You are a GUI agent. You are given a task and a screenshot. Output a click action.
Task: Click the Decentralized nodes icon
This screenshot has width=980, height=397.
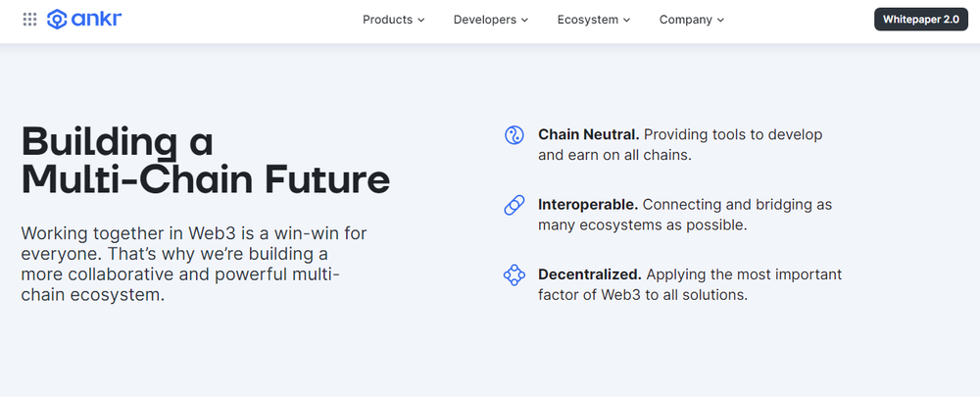pyautogui.click(x=514, y=275)
